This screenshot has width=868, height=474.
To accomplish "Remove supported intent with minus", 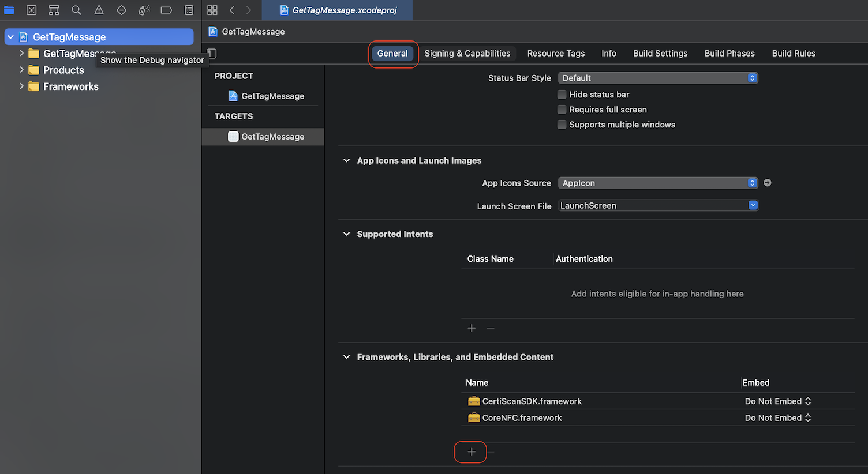I will click(x=491, y=328).
